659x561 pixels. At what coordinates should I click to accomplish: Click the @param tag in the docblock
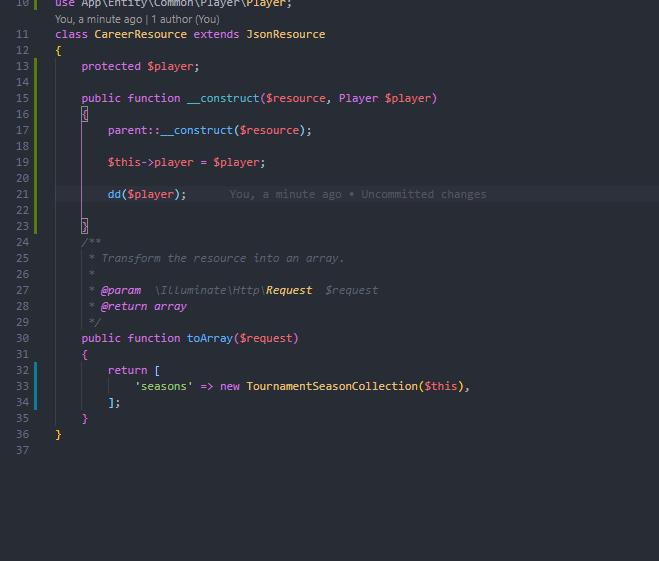coord(121,290)
